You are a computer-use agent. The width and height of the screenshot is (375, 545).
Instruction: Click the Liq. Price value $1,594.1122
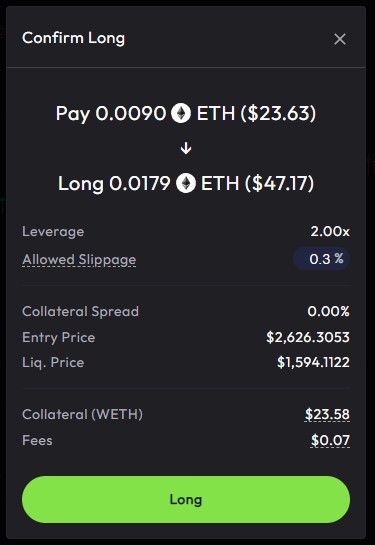coord(313,362)
